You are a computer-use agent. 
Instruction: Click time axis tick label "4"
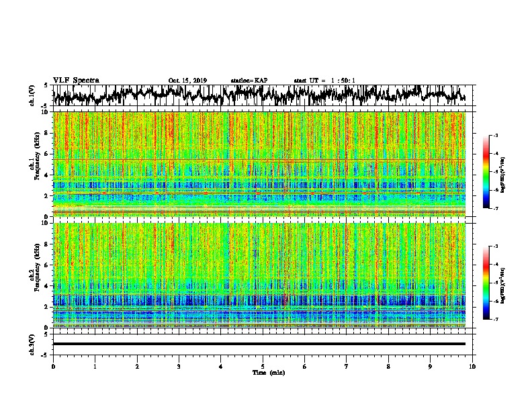click(221, 367)
